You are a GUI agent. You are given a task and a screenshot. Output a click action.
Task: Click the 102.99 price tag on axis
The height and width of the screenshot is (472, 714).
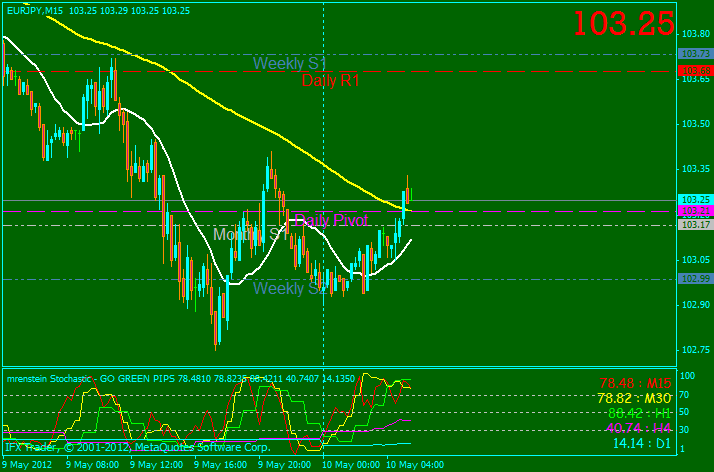click(x=693, y=279)
